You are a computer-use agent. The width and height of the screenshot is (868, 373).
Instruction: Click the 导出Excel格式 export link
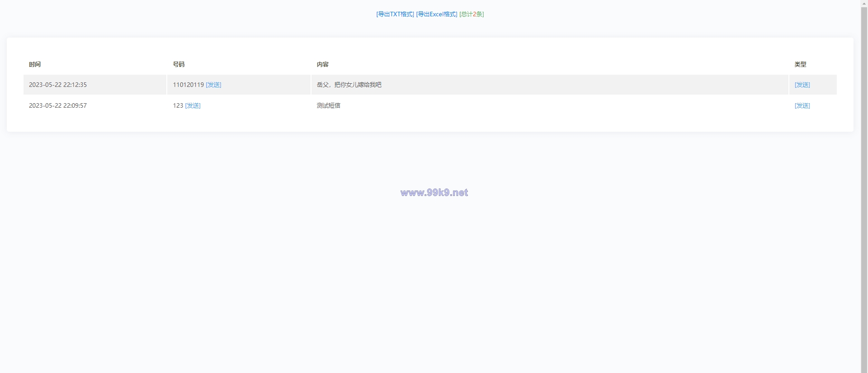(437, 14)
